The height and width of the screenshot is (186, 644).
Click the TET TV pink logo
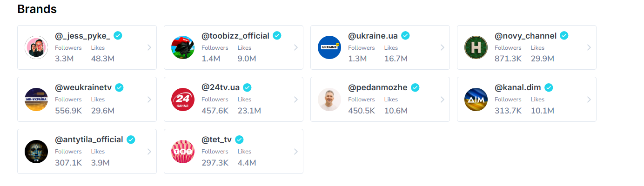tap(183, 152)
